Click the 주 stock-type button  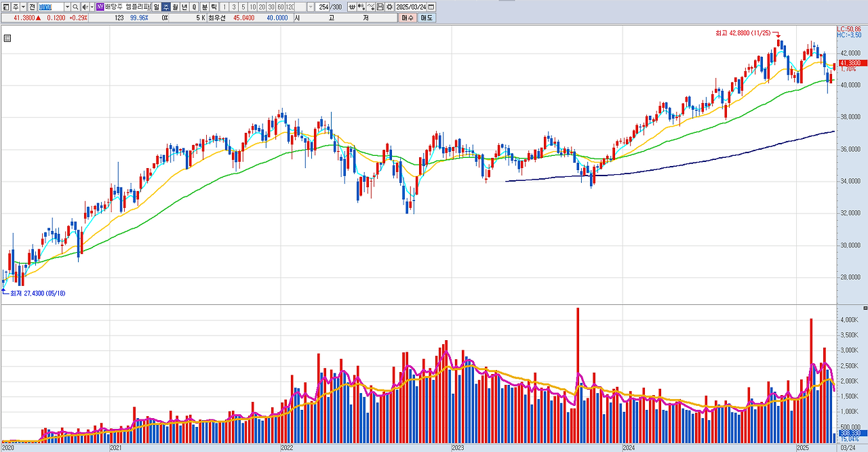click(x=16, y=7)
